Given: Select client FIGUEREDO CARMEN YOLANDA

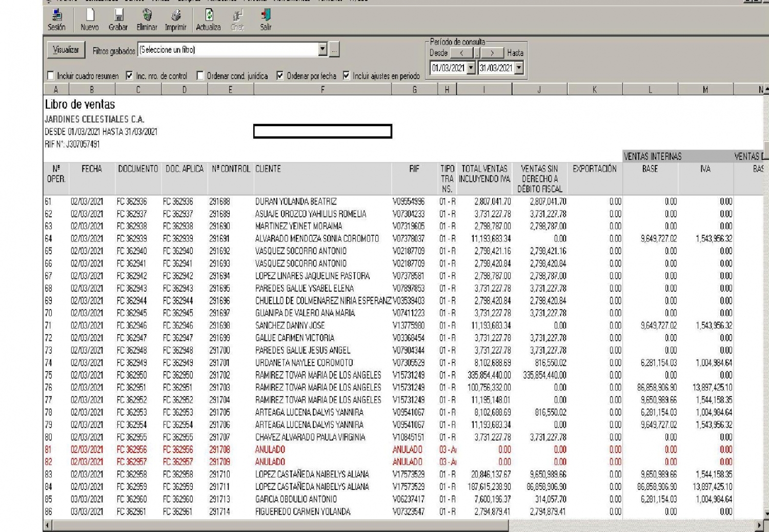Looking at the screenshot, I should pyautogui.click(x=302, y=511).
